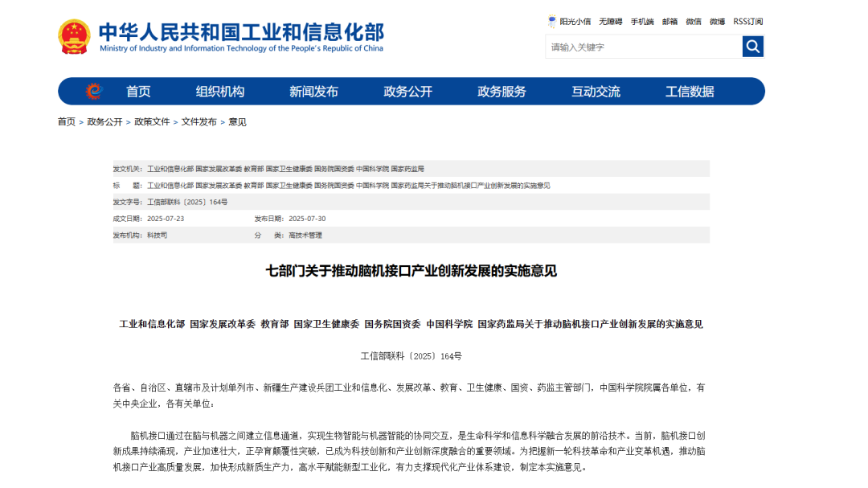Click the 阳光小信 link
Image resolution: width=868 pixels, height=488 pixels.
pyautogui.click(x=575, y=22)
